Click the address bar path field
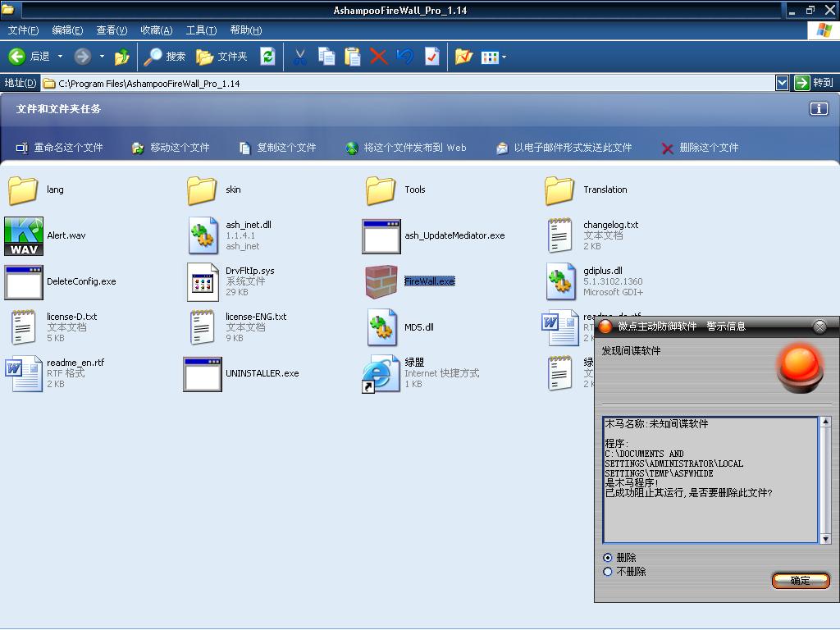 click(409, 83)
